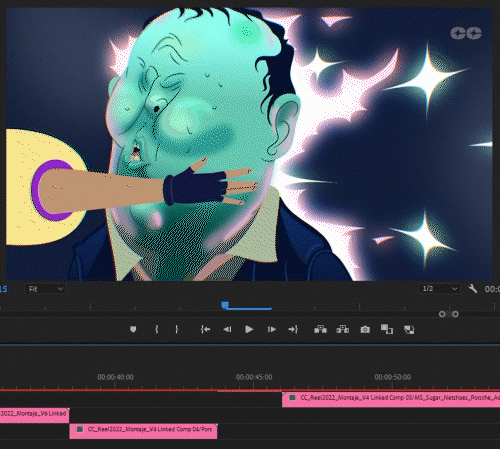Click the program monitor video preview
This screenshot has height=449, width=500.
(x=249, y=144)
